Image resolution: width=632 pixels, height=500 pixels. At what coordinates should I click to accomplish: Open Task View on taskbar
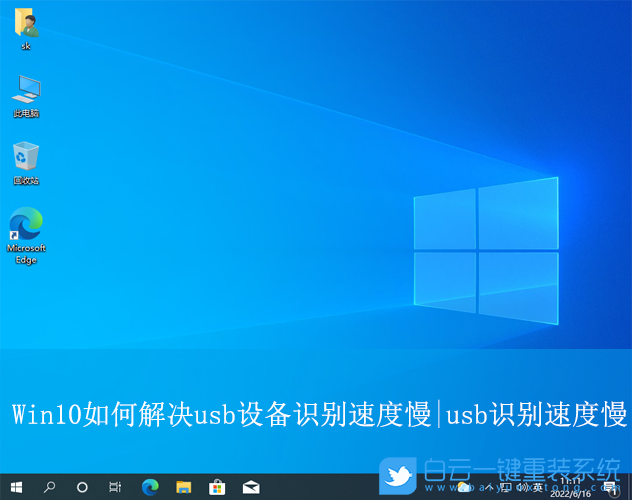115,487
